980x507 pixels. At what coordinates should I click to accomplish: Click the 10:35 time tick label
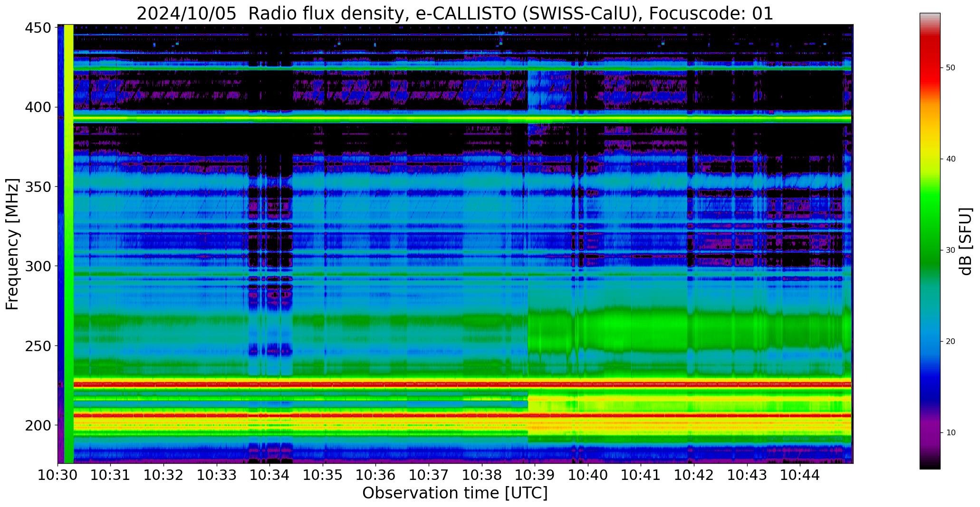(323, 475)
